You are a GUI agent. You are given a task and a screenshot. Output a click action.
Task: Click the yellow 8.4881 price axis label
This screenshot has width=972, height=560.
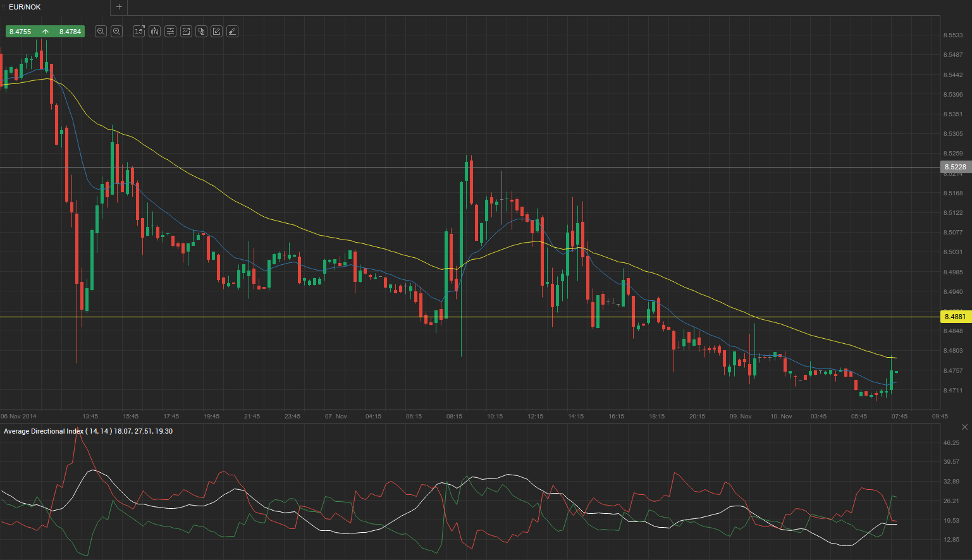[x=955, y=317]
